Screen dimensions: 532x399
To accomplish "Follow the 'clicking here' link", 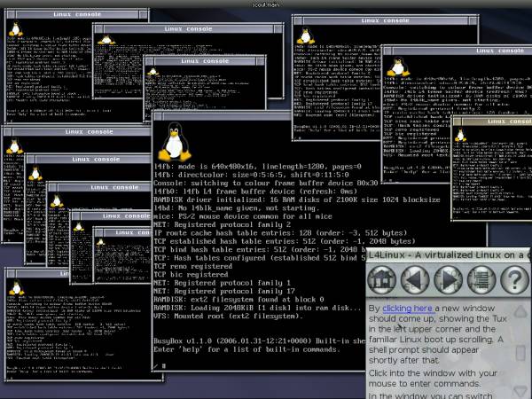I will pyautogui.click(x=408, y=309).
